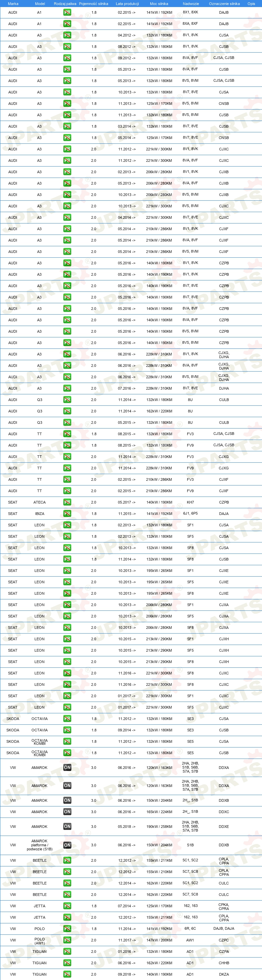The image size is (262, 980).
Task: Select body code cell KH7
Action: click(190, 502)
